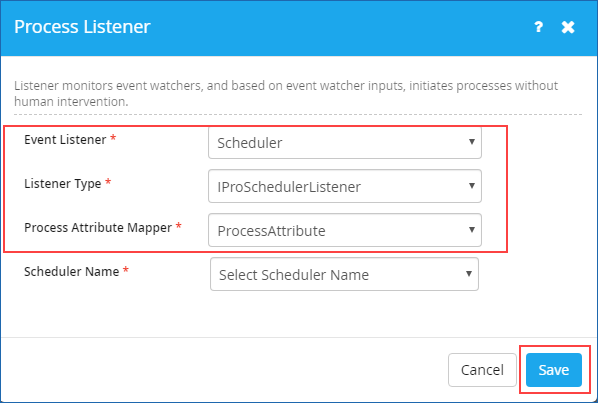Expand the IProSchedulerListener type selector
The image size is (598, 403).
pyautogui.click(x=345, y=186)
